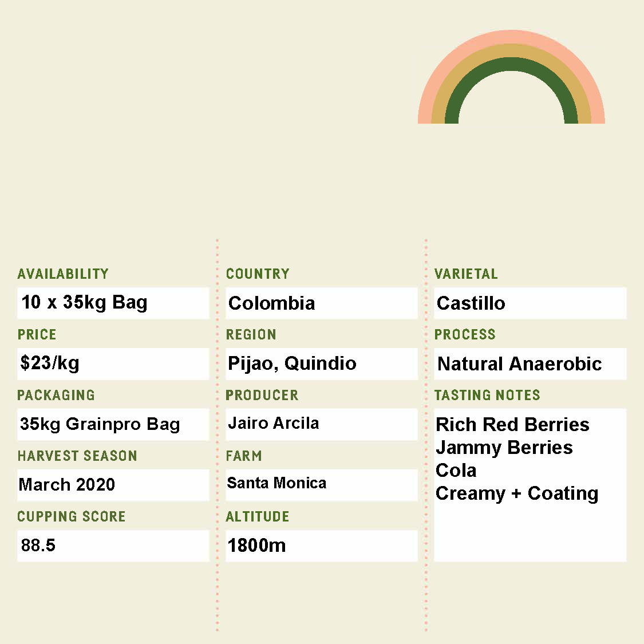Image resolution: width=644 pixels, height=644 pixels.
Task: Click the green inner rainbow arc
Action: (x=511, y=64)
